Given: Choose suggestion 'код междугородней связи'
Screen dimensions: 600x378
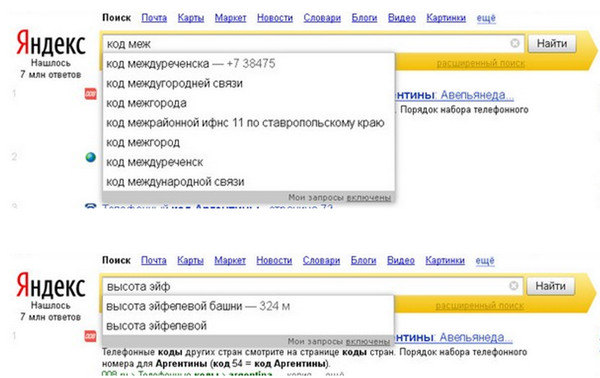Looking at the screenshot, I should (249, 83).
